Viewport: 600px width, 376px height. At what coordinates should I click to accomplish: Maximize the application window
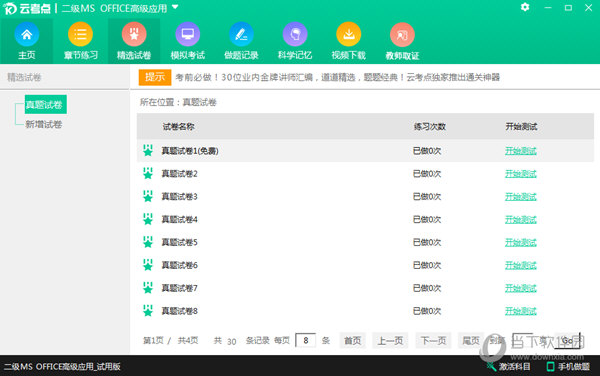568,8
